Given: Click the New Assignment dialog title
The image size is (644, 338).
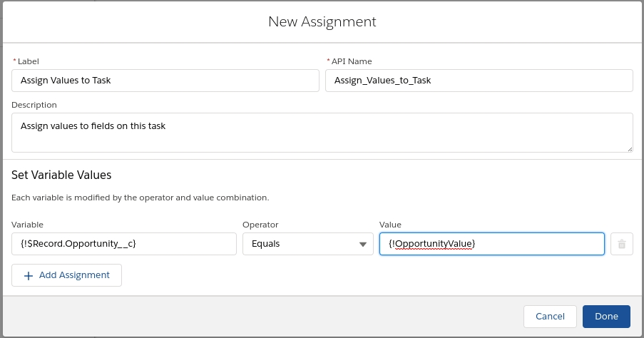Looking at the screenshot, I should tap(322, 22).
